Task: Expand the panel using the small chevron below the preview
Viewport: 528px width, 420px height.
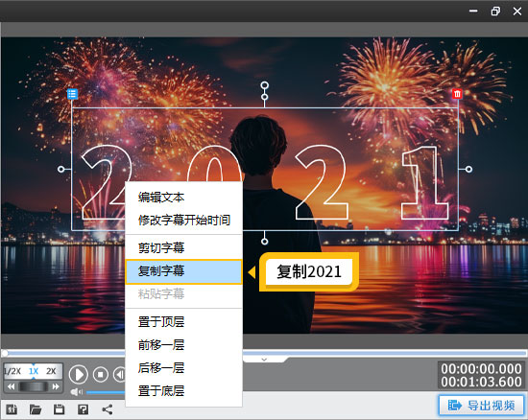Action: [264, 360]
